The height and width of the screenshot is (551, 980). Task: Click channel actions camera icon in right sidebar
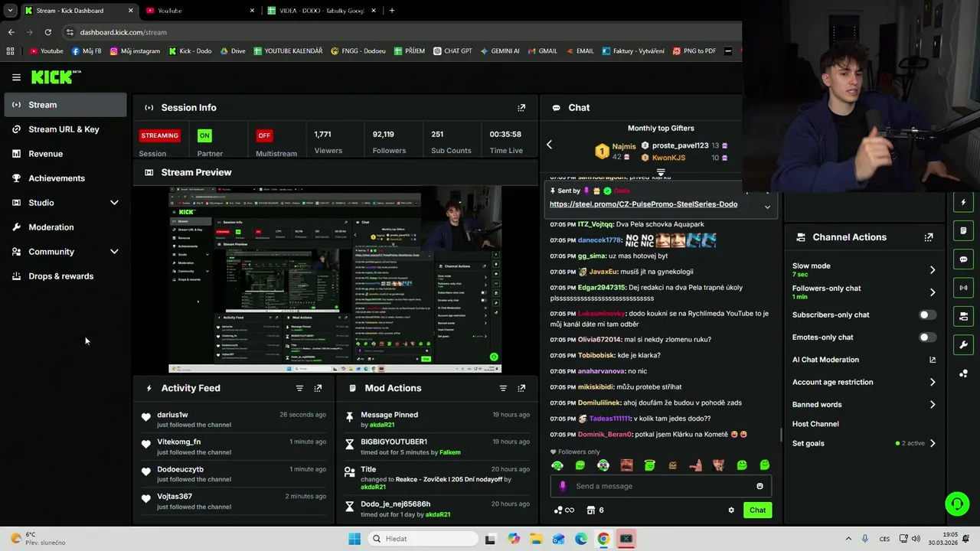[963, 316]
